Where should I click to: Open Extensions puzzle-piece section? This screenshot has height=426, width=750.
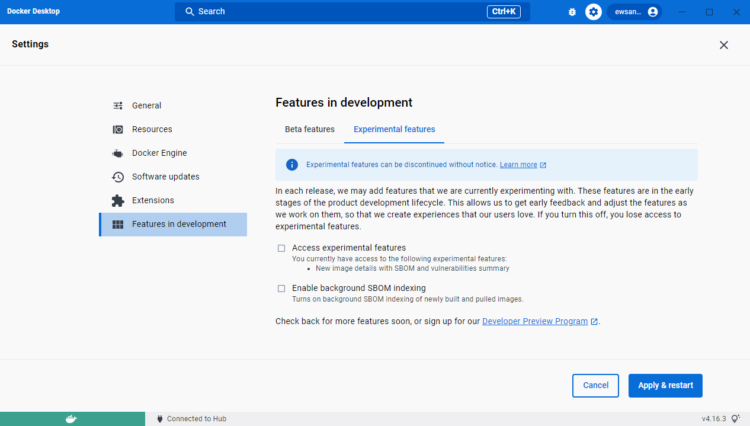[118, 200]
